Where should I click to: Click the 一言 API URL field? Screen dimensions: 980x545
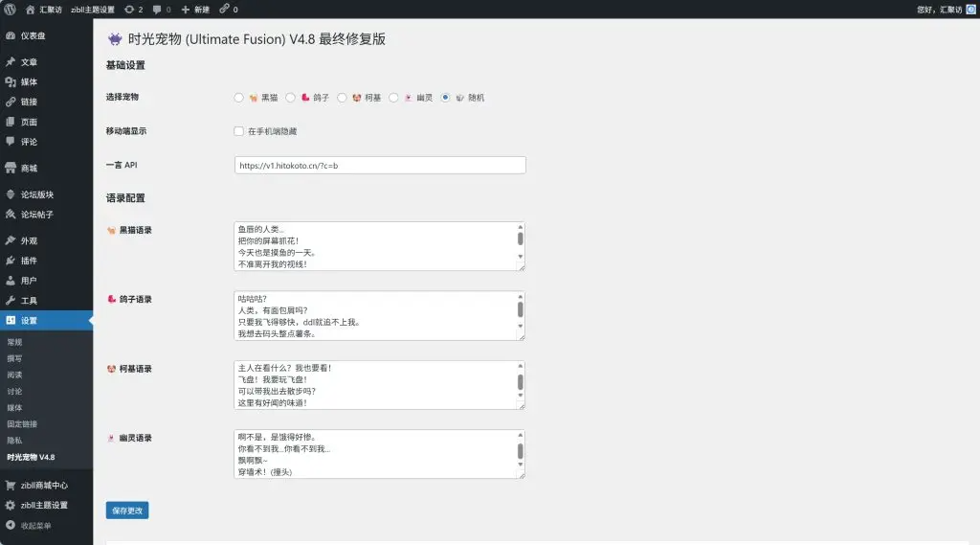(380, 165)
